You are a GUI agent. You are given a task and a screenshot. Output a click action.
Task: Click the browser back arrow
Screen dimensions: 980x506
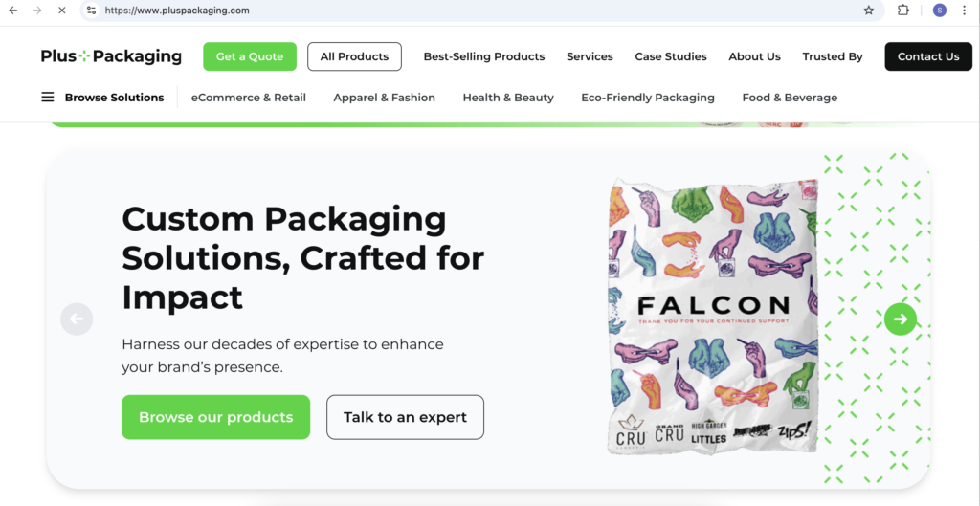13,11
